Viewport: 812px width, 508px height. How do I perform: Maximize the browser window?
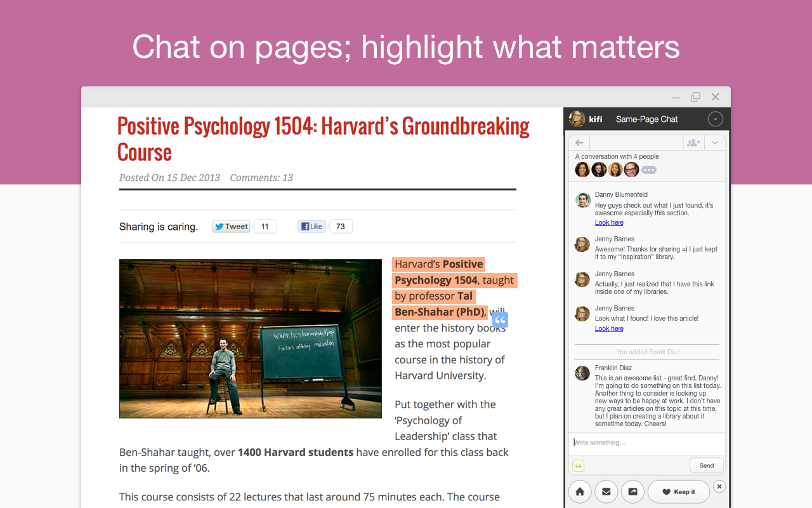coord(695,97)
